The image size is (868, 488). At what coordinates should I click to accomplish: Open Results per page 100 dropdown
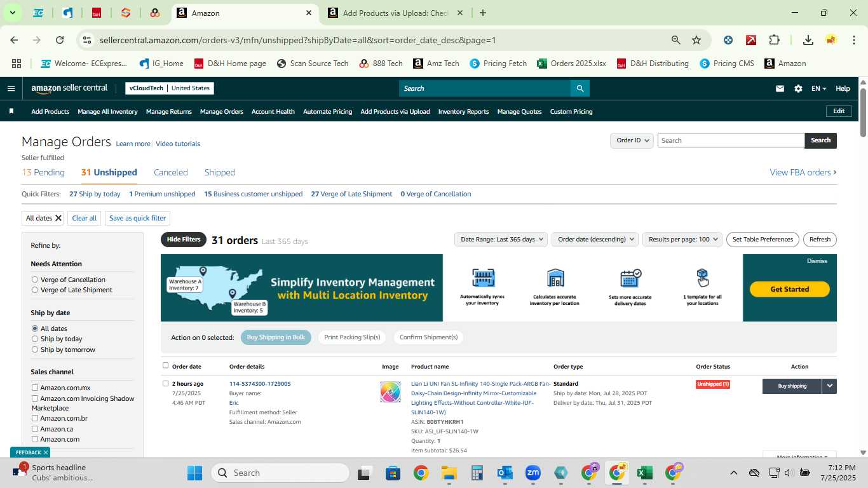pyautogui.click(x=682, y=240)
